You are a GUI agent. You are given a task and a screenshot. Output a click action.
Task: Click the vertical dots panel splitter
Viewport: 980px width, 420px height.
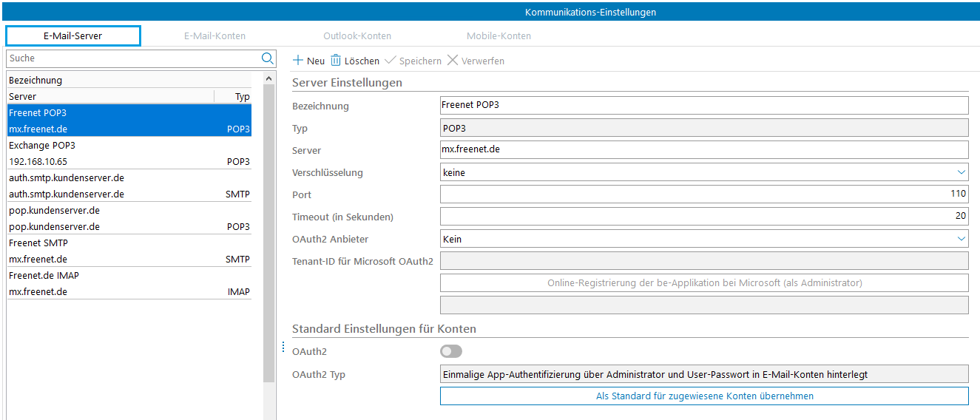tap(283, 347)
